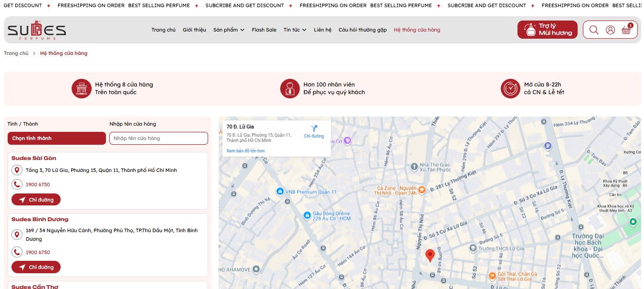Click the 70 Đ. Lữ Gia map card title

point(240,127)
